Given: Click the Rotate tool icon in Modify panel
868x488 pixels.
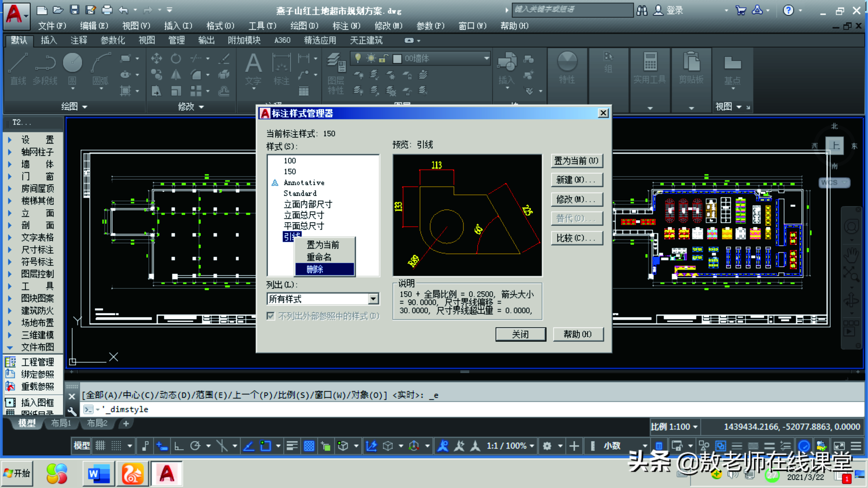Looking at the screenshot, I should click(176, 59).
